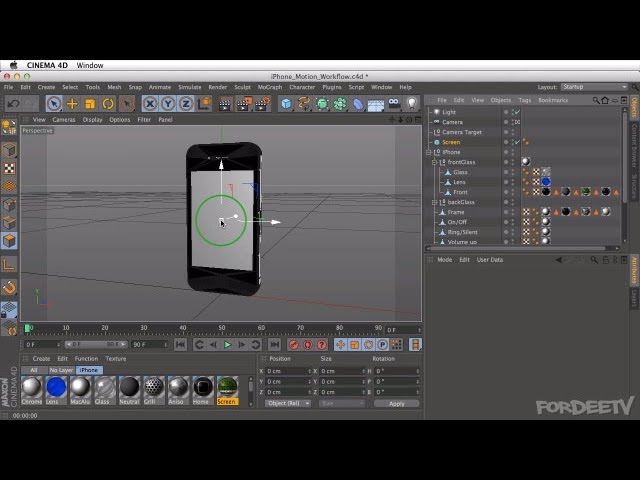Select the Live Selection tool

pos(54,104)
